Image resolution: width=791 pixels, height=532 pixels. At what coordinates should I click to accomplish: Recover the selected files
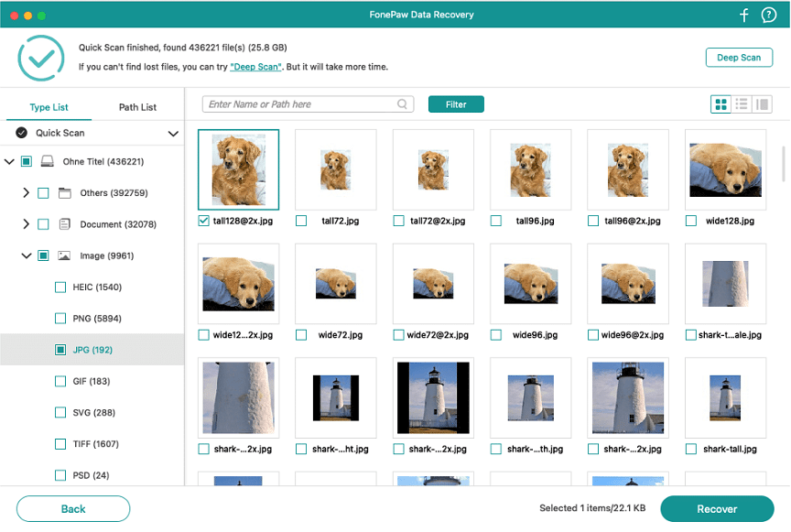[x=717, y=509]
